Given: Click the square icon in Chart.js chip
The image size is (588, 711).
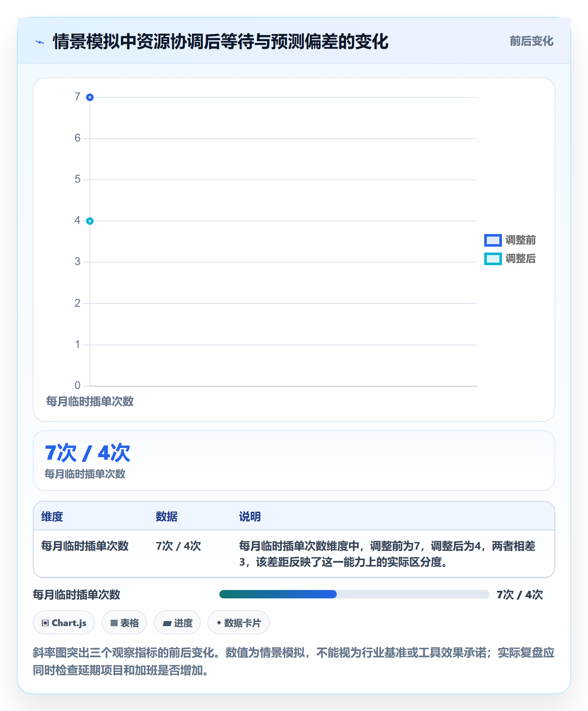Looking at the screenshot, I should click(x=45, y=623).
